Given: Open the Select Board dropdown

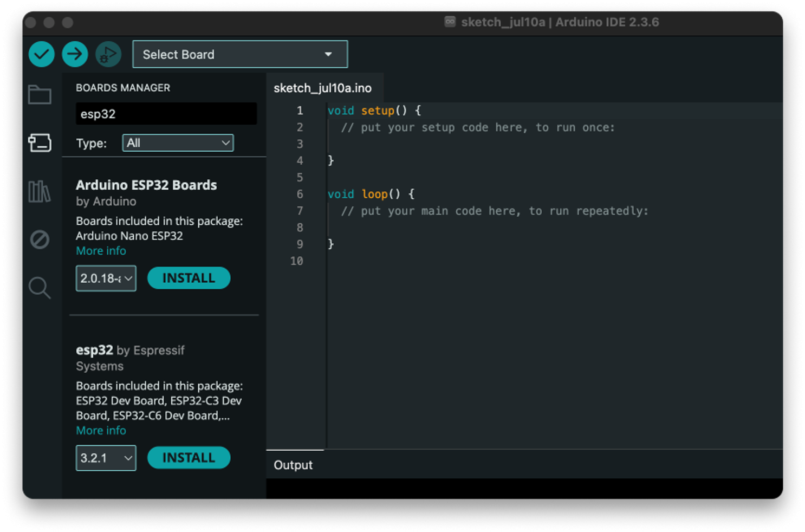Looking at the screenshot, I should click(x=240, y=54).
